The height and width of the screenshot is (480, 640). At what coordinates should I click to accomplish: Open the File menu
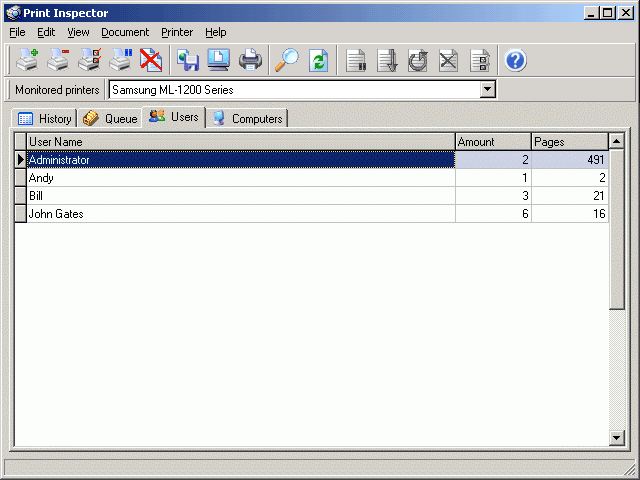pos(17,32)
